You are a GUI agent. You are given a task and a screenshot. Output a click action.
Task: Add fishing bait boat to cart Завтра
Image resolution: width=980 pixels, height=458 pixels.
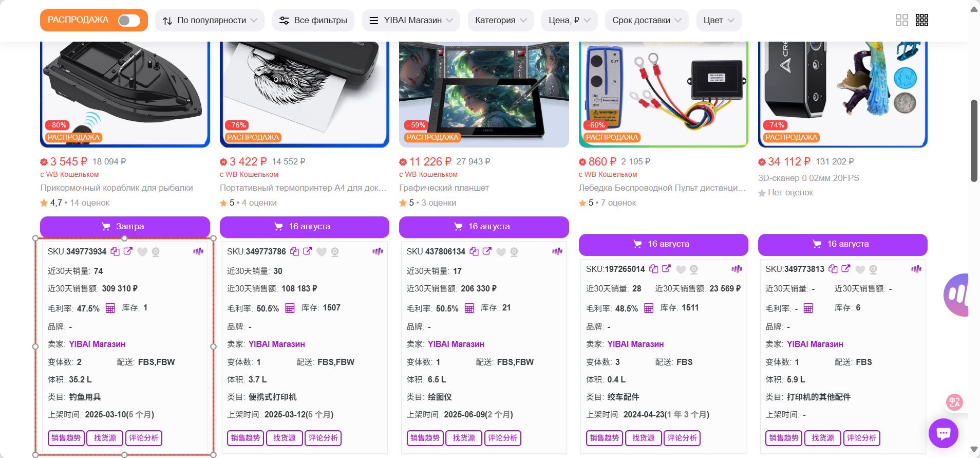pyautogui.click(x=125, y=227)
